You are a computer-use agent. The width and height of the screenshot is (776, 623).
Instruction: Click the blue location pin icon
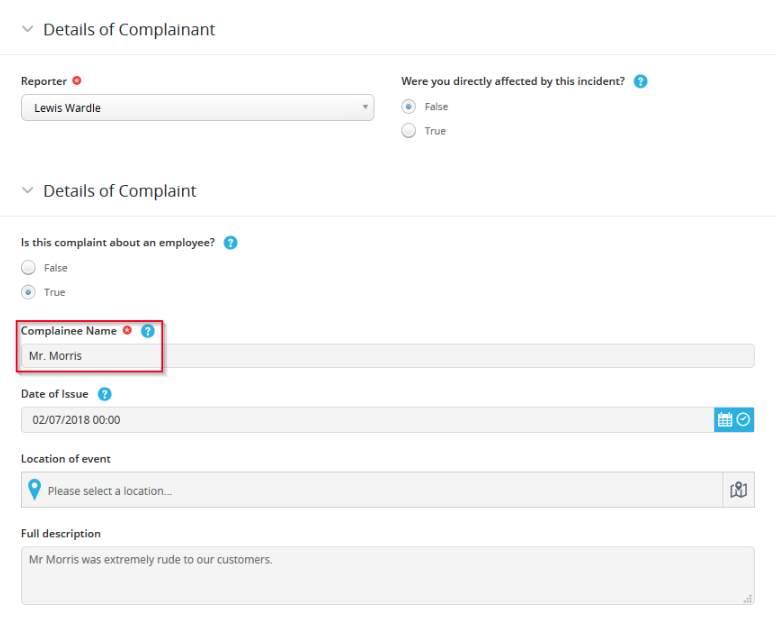coord(34,489)
